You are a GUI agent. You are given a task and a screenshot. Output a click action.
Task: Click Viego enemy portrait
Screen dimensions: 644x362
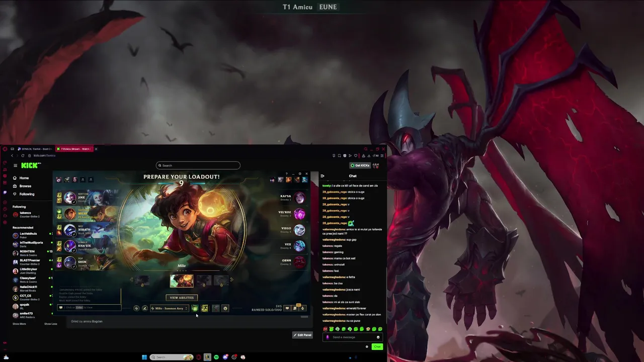[x=299, y=230]
